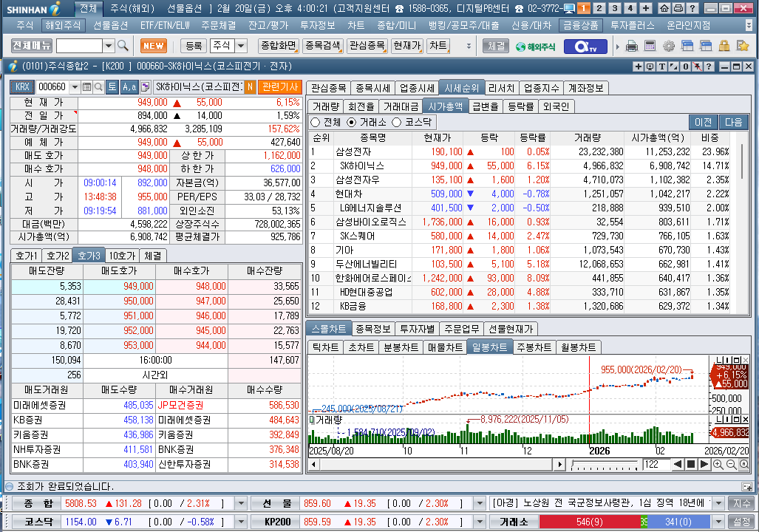Click chart zoom-in magnifier
This screenshot has height=532, width=759.
coord(718,465)
